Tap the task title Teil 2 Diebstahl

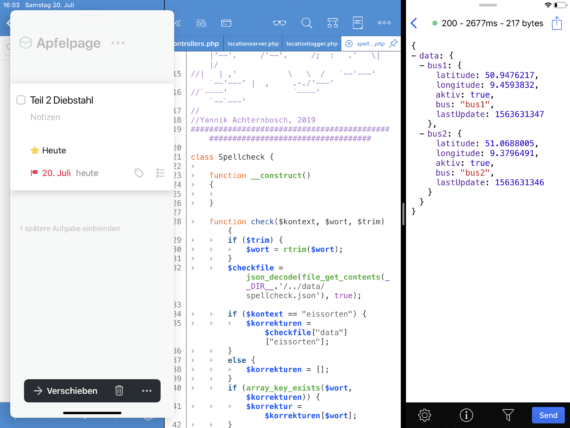pos(62,100)
